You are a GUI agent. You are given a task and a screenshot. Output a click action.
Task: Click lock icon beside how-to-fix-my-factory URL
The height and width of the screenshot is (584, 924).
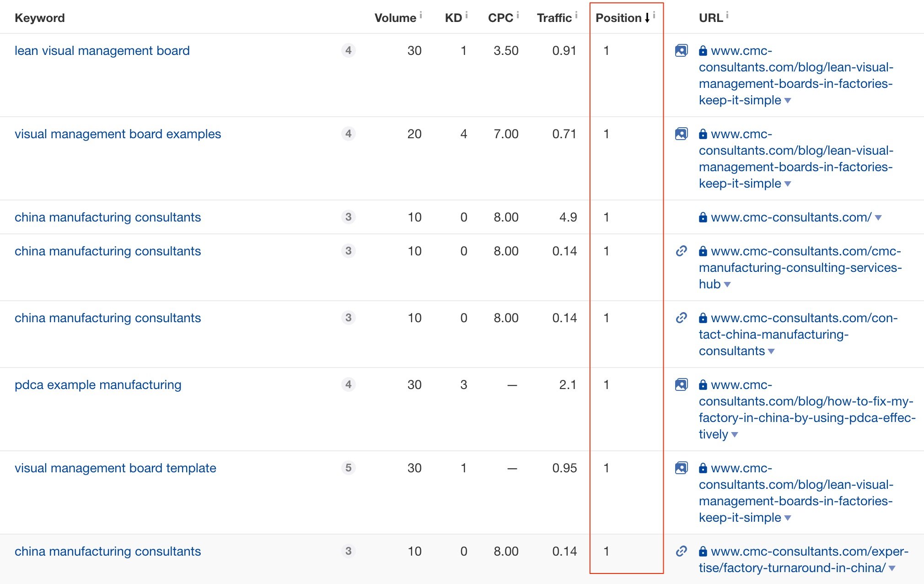click(703, 385)
